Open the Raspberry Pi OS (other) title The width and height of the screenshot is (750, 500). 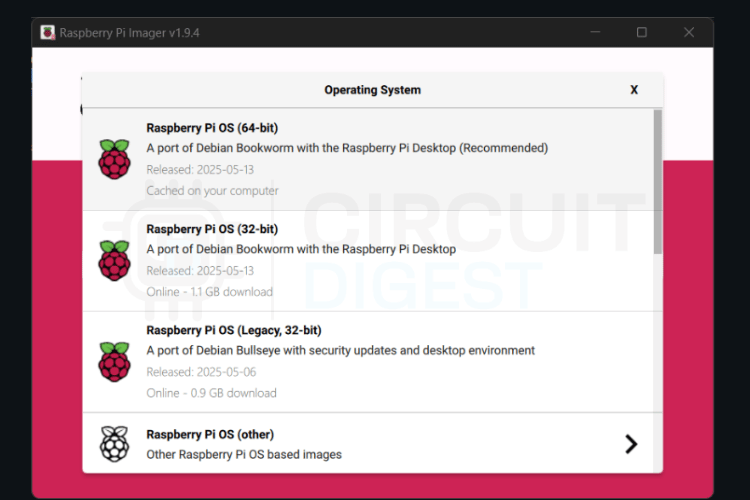pos(209,435)
